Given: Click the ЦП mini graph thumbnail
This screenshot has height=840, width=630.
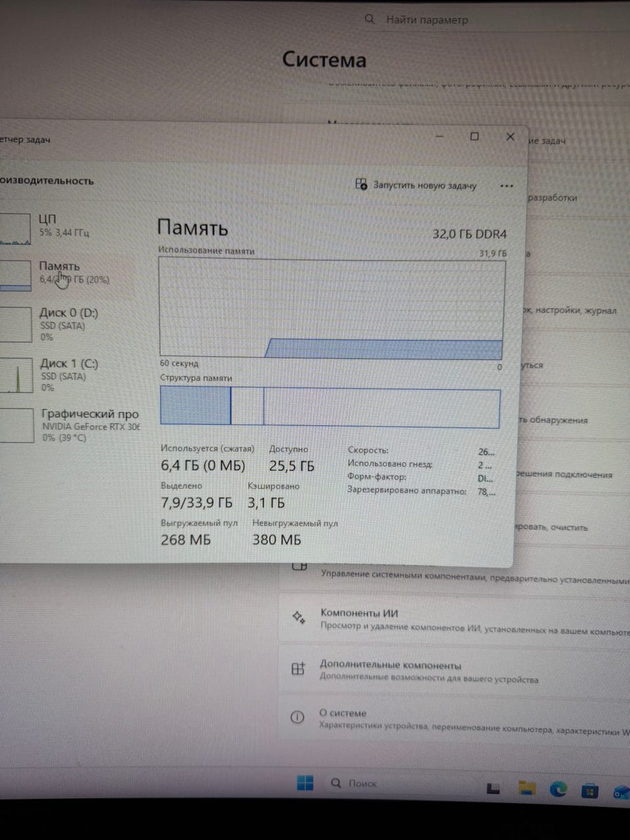Looking at the screenshot, I should (15, 229).
